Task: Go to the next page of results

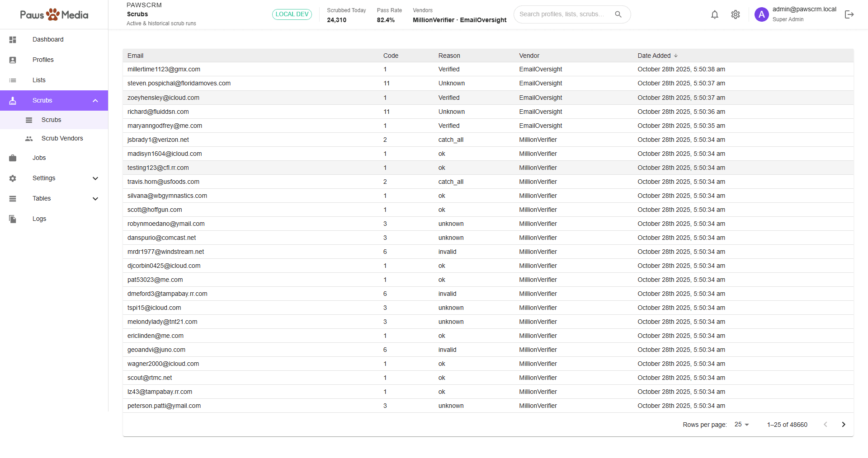Action: (843, 425)
